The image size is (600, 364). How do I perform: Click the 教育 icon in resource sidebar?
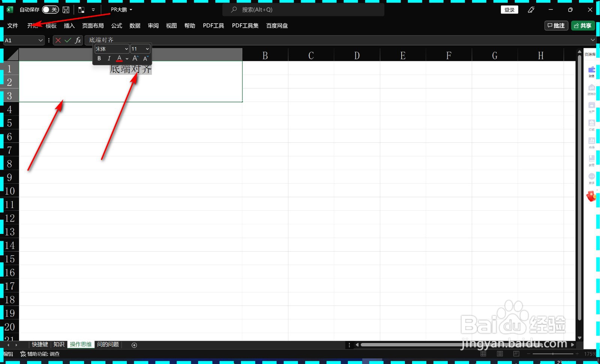click(591, 160)
